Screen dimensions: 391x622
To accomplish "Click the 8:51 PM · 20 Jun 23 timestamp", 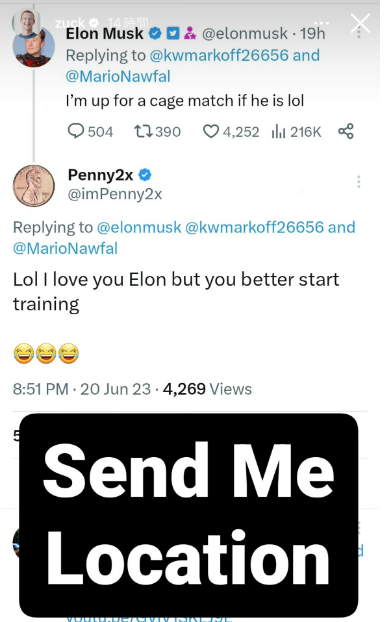I will 82,389.
